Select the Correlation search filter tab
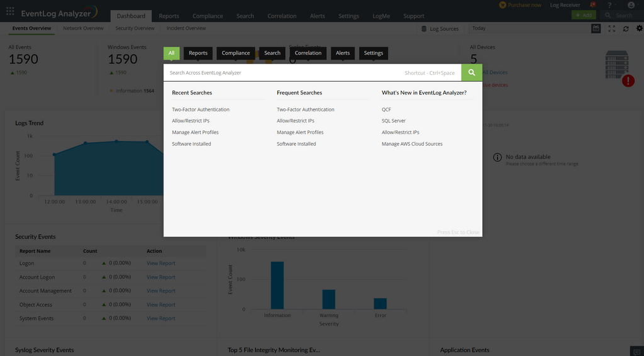 [x=308, y=53]
